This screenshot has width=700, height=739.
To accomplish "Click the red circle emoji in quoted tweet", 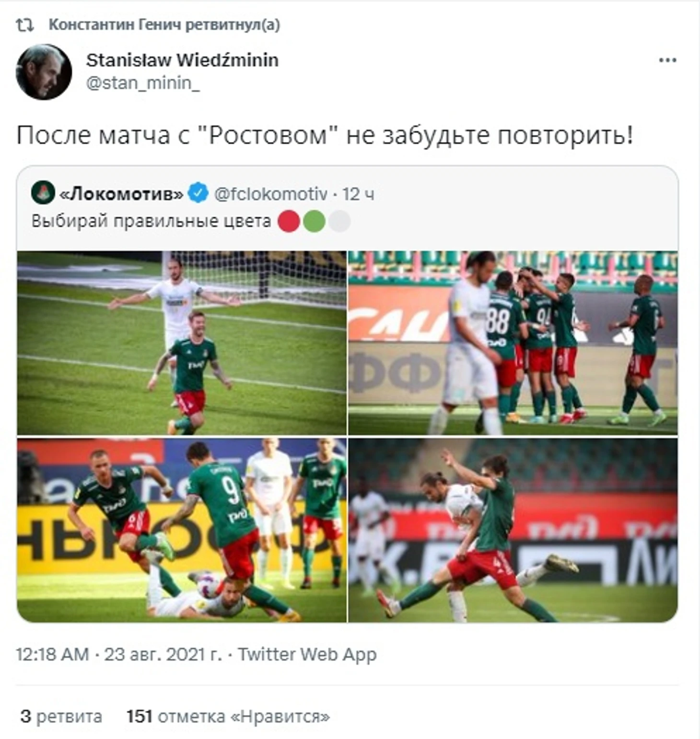I will tap(289, 222).
